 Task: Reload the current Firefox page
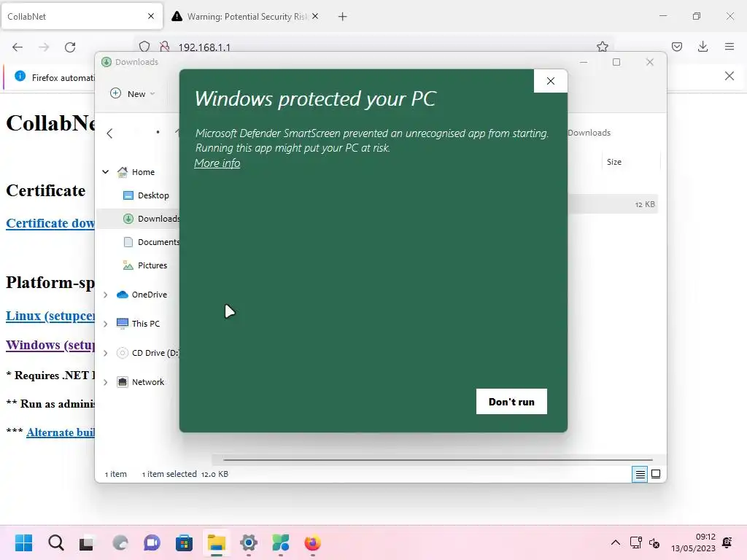pos(70,47)
